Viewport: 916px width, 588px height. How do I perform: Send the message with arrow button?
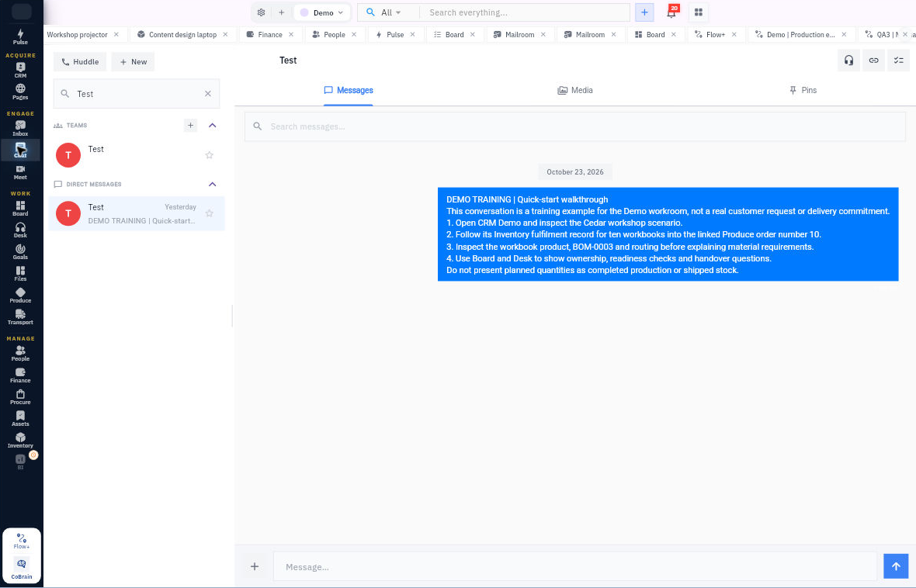[x=896, y=566]
